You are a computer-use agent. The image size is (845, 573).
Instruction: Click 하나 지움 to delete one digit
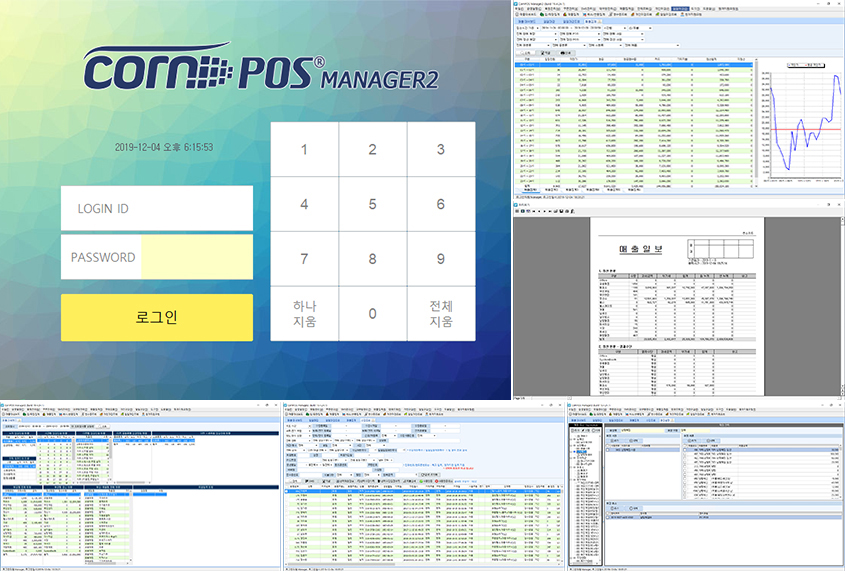304,314
